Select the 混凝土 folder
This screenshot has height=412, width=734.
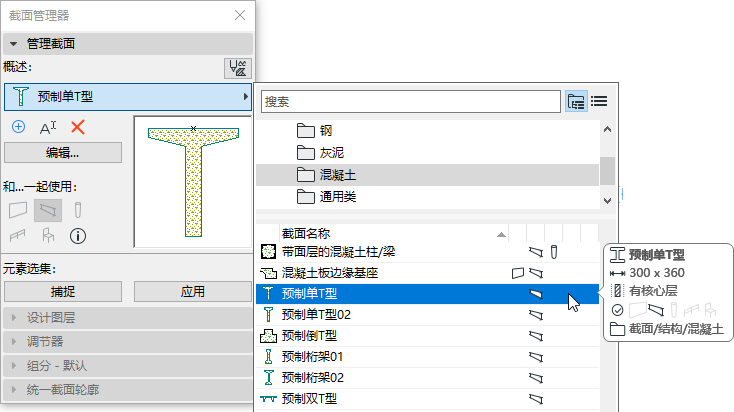point(427,175)
